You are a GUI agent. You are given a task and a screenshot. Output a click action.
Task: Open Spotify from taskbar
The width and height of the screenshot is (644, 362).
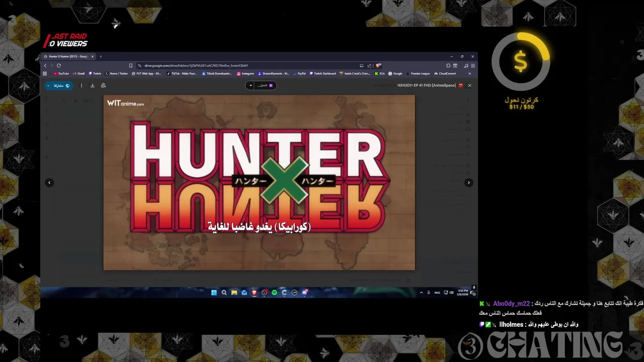[274, 293]
